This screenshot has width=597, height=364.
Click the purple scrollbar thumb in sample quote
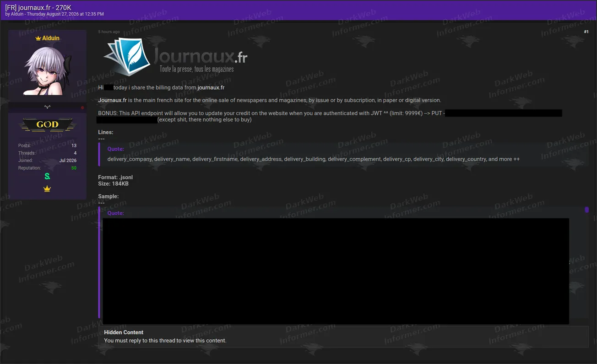pyautogui.click(x=587, y=210)
